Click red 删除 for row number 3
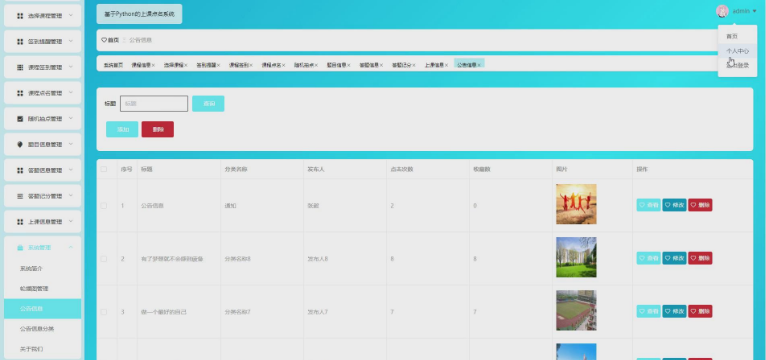The width and height of the screenshot is (766, 360). click(700, 311)
